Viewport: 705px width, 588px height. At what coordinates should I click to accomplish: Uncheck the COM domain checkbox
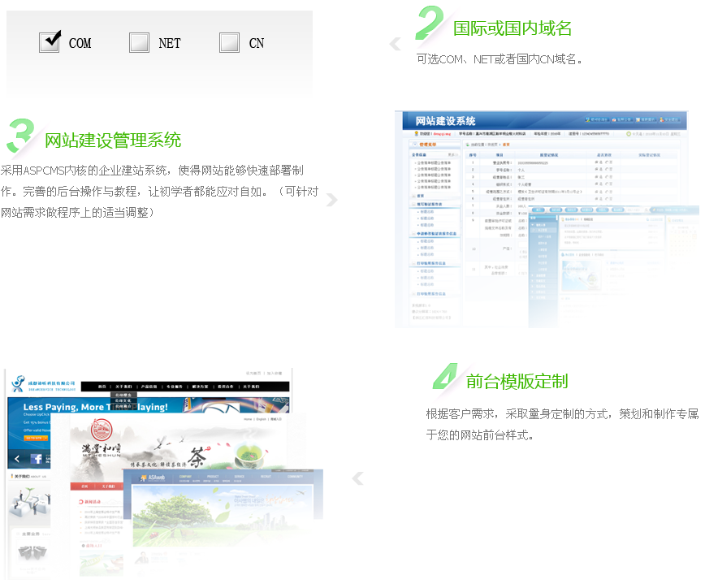tap(50, 42)
